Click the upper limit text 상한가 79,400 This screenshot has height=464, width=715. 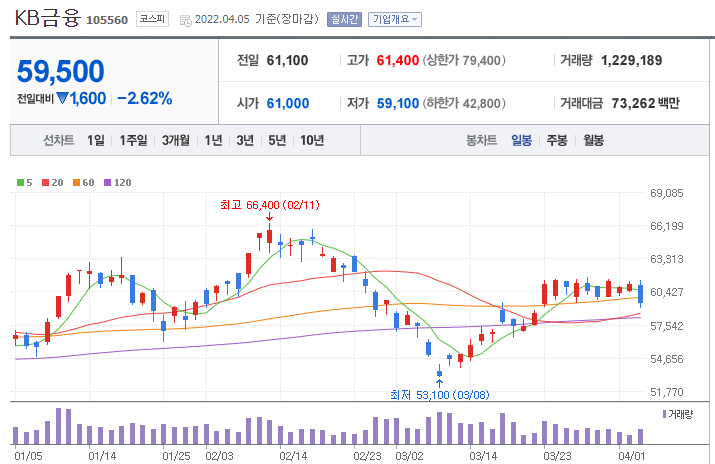[x=464, y=60]
